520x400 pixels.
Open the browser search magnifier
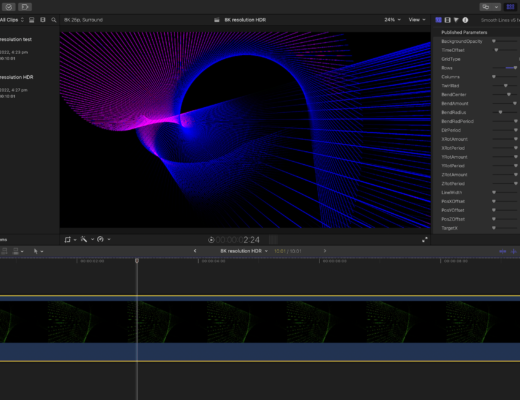[54, 20]
